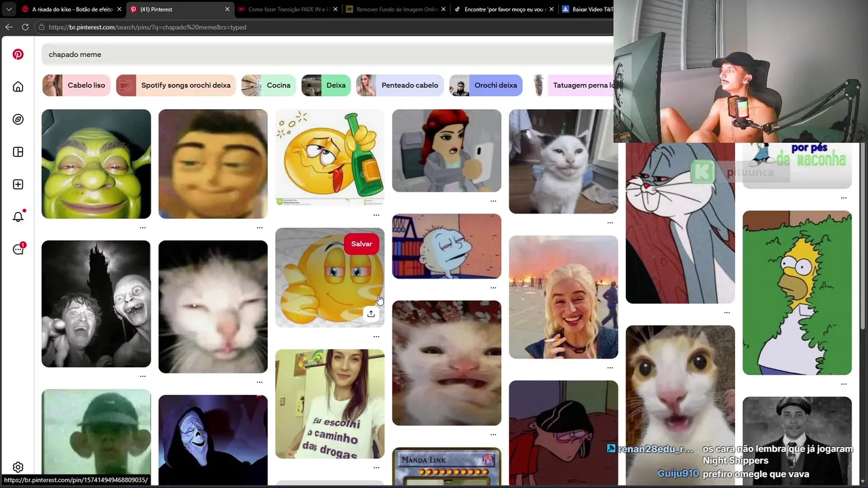Filter by the 'Tatuagem perna' chip
The width and height of the screenshot is (868, 488).
click(571, 85)
